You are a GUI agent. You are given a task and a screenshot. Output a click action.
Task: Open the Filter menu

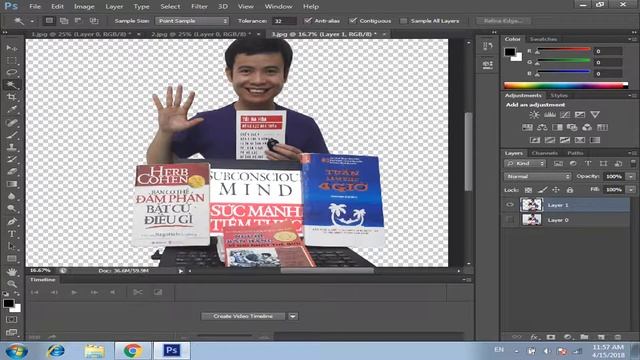[x=199, y=7]
